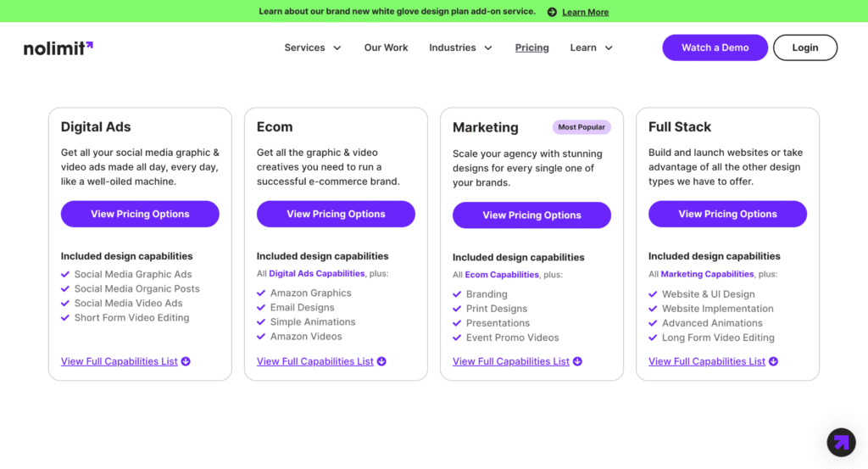
Task: Expand the Industries dropdown chevron
Action: [x=488, y=48]
